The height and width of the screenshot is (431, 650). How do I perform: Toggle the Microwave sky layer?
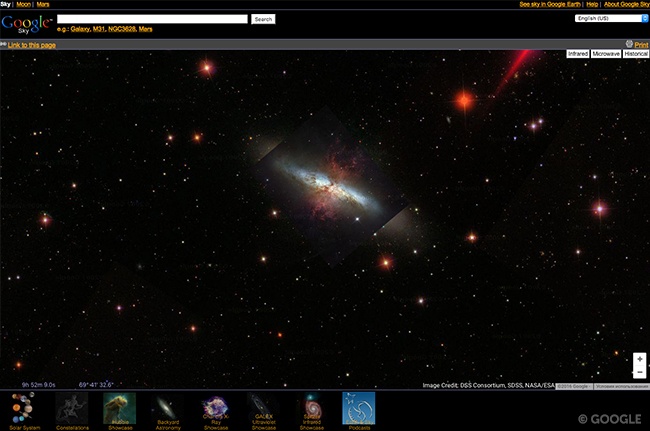click(x=605, y=54)
